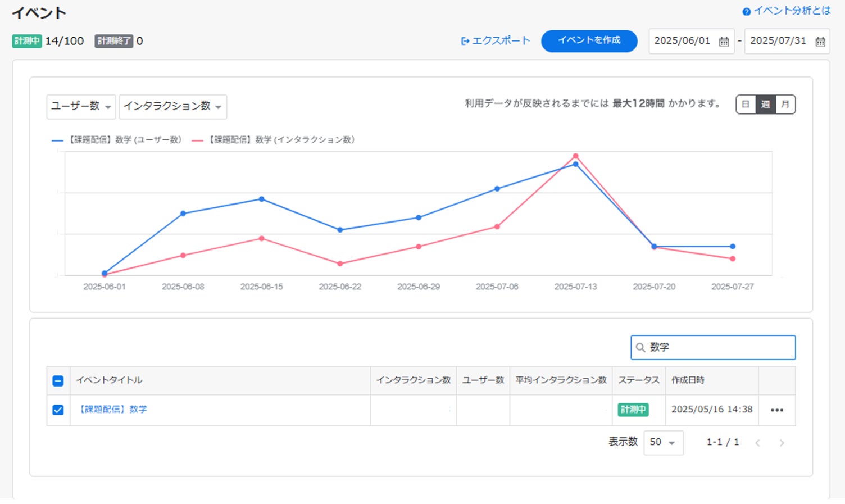Switch chart to daily (日) view

click(x=746, y=105)
